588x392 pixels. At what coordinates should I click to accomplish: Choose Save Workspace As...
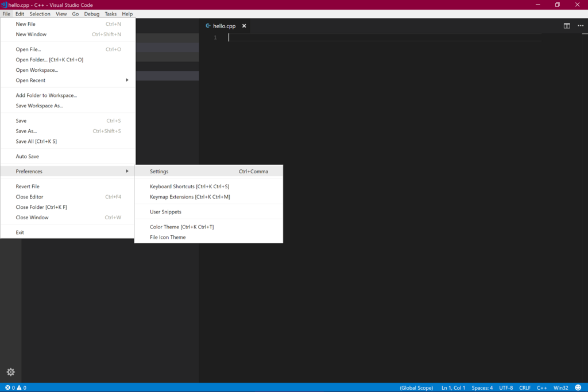(68, 106)
